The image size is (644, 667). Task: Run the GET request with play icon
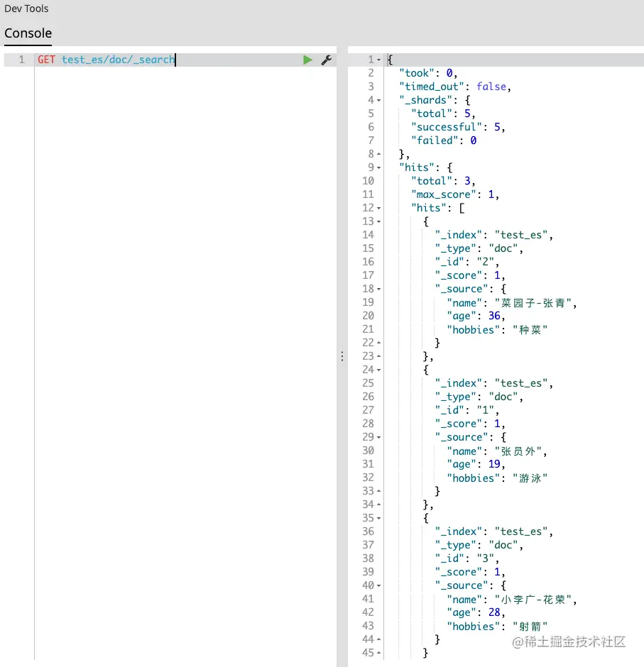pos(307,60)
